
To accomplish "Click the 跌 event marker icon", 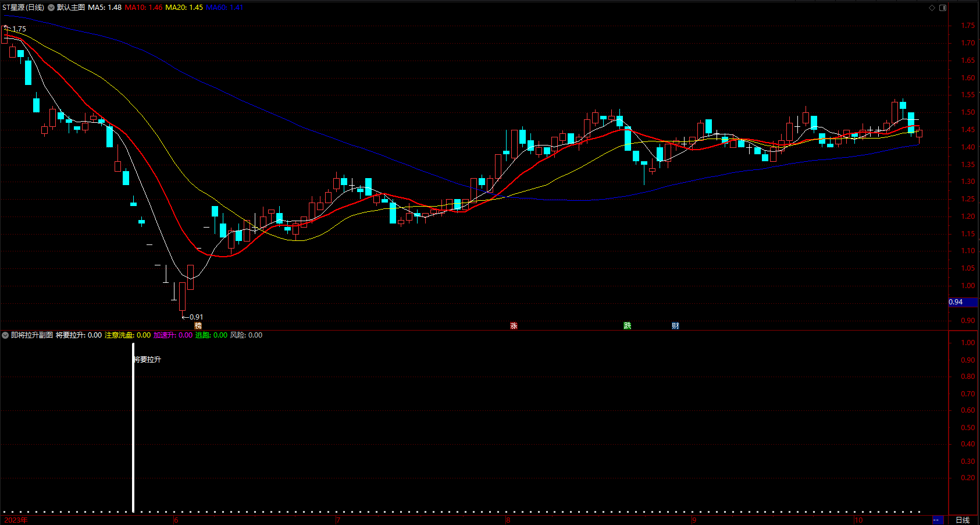I will coord(627,326).
